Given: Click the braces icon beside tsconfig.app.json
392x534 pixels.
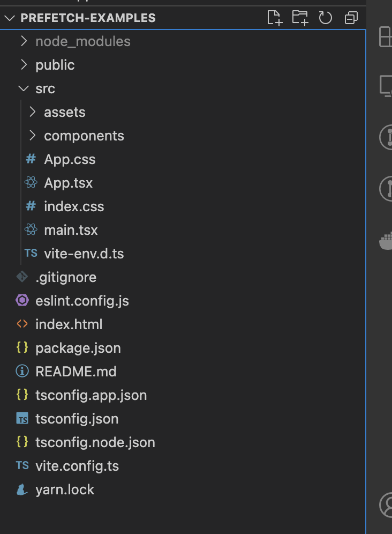Looking at the screenshot, I should [22, 395].
